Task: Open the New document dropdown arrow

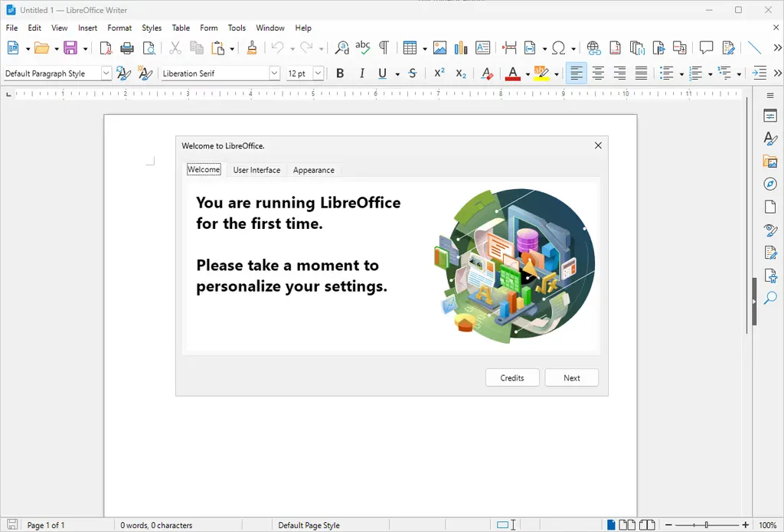Action: pyautogui.click(x=28, y=48)
